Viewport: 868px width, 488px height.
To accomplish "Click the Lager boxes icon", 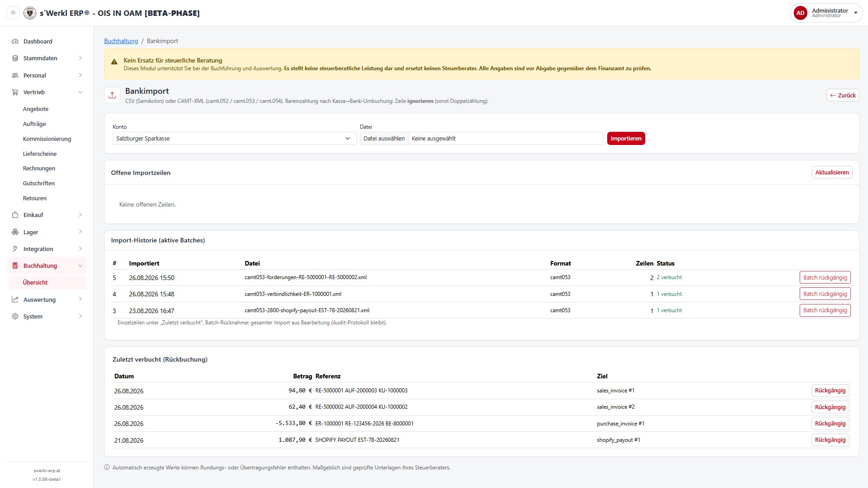I will click(x=15, y=232).
